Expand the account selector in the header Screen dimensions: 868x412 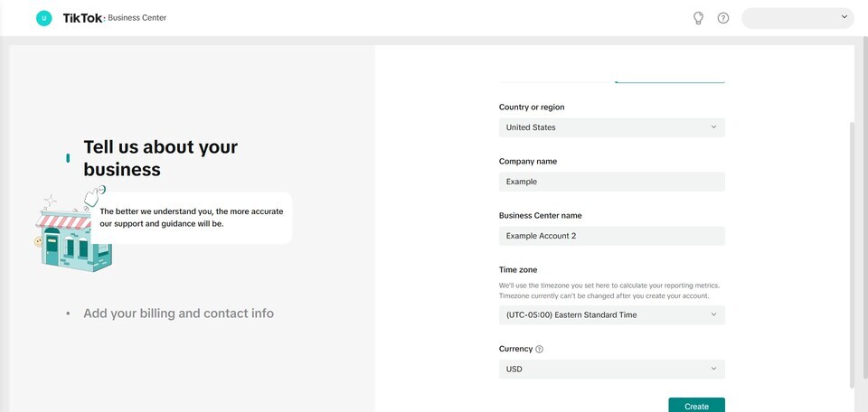click(797, 18)
